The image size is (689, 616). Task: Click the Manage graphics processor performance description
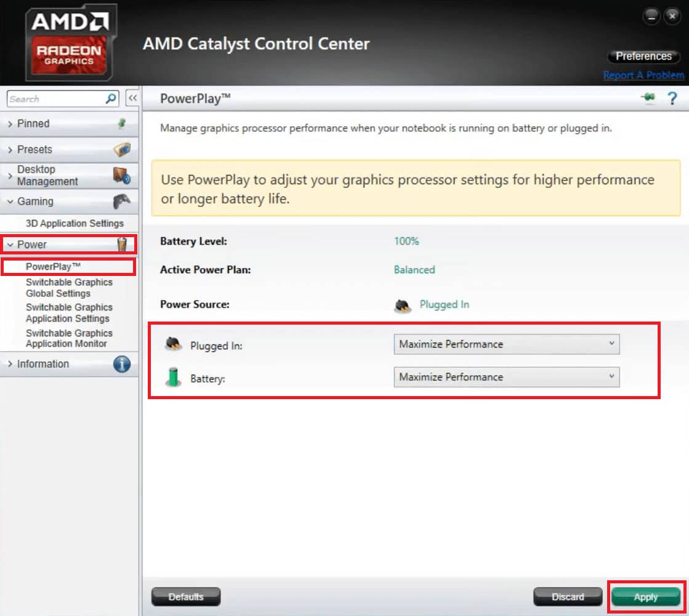pos(385,128)
